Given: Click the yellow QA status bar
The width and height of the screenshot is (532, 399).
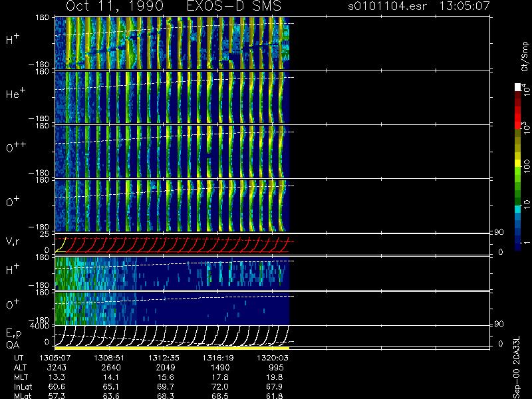Looking at the screenshot, I should pos(172,348).
